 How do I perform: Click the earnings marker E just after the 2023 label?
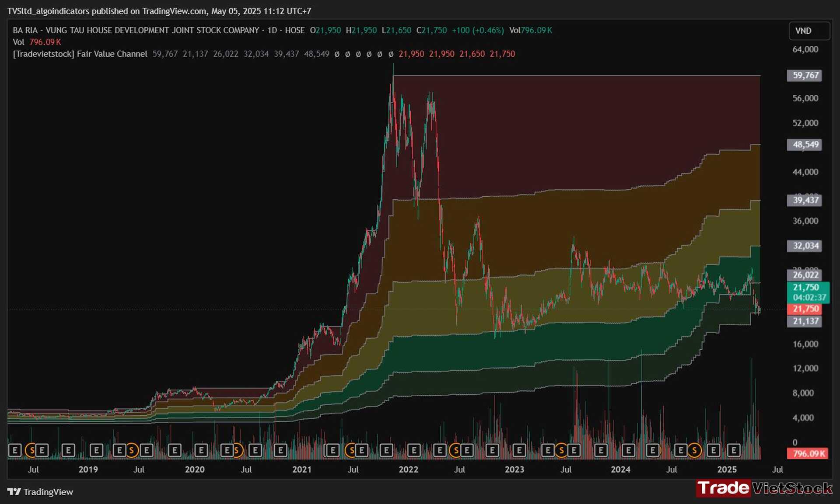click(x=519, y=450)
